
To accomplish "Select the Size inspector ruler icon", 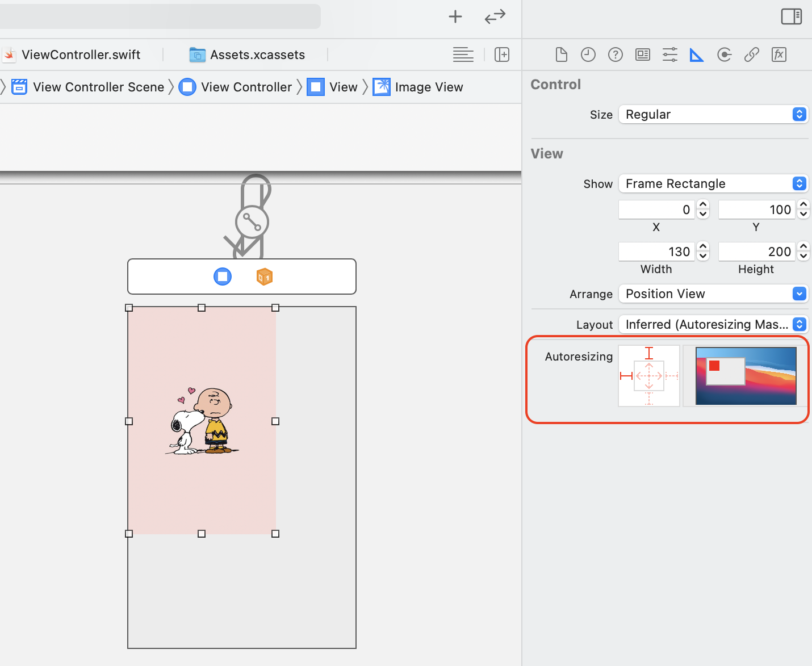I will click(x=697, y=55).
